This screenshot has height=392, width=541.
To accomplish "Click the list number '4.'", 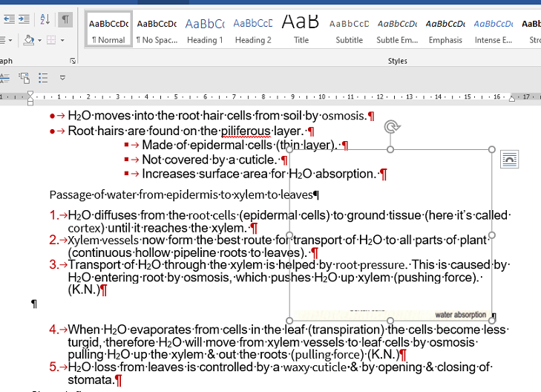I will pyautogui.click(x=54, y=330).
